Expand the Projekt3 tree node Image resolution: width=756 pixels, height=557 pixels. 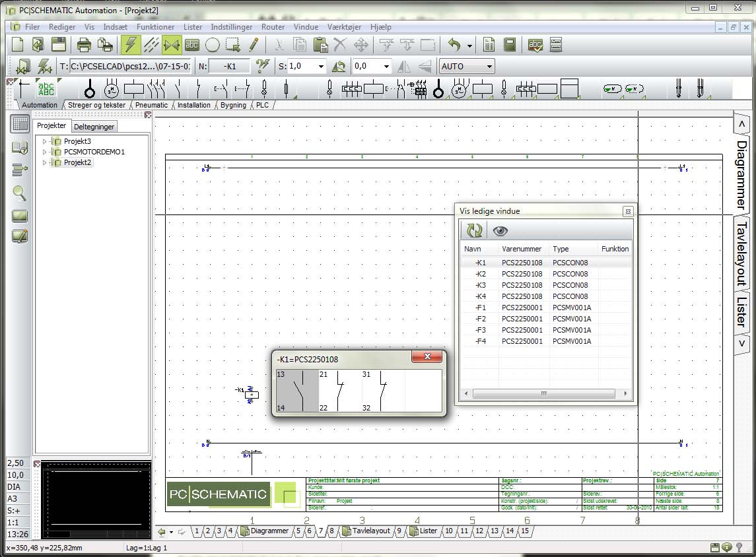(44, 141)
